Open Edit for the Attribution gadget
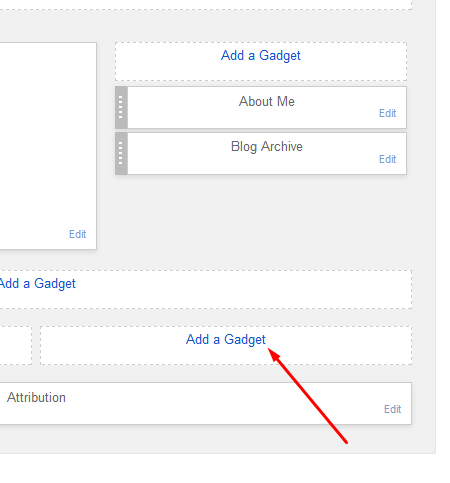 click(392, 409)
